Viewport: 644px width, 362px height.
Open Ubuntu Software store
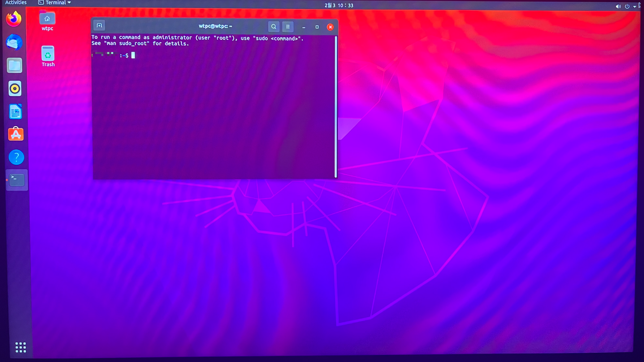point(16,134)
